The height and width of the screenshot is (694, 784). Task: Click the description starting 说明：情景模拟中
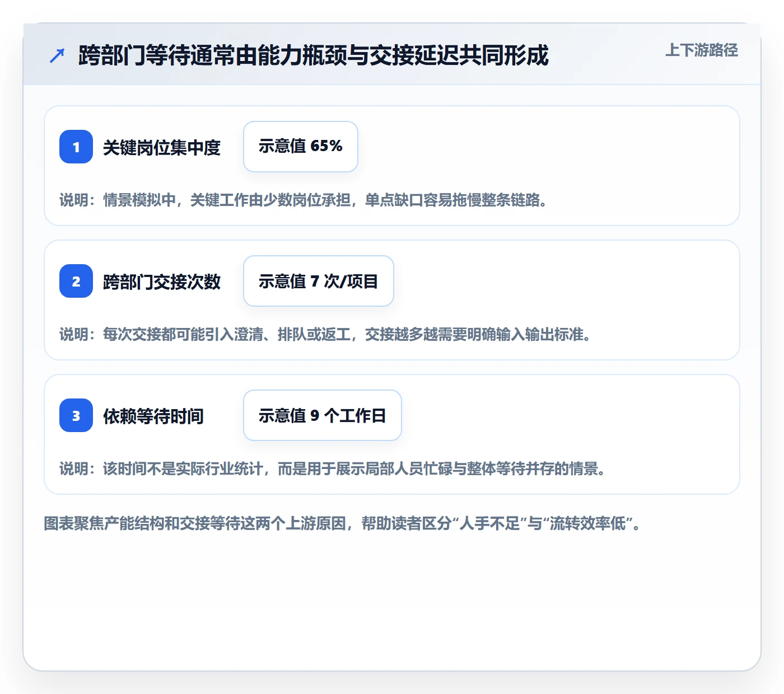[304, 200]
